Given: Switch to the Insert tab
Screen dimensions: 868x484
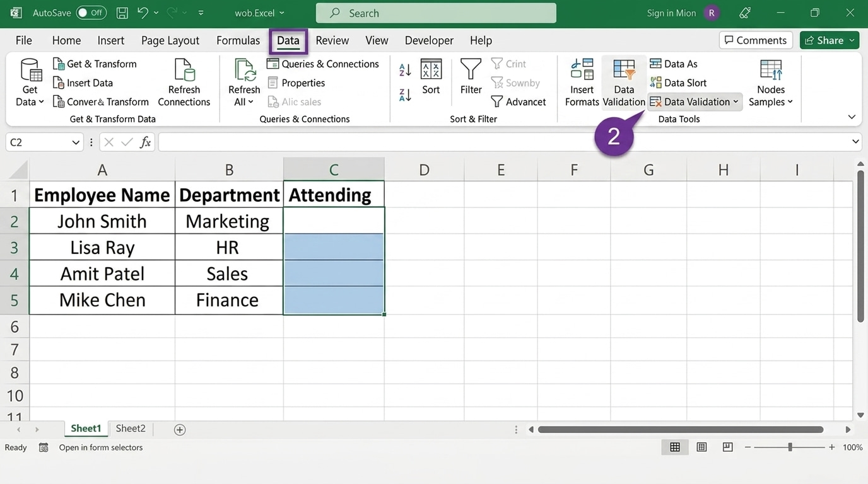Looking at the screenshot, I should 110,40.
